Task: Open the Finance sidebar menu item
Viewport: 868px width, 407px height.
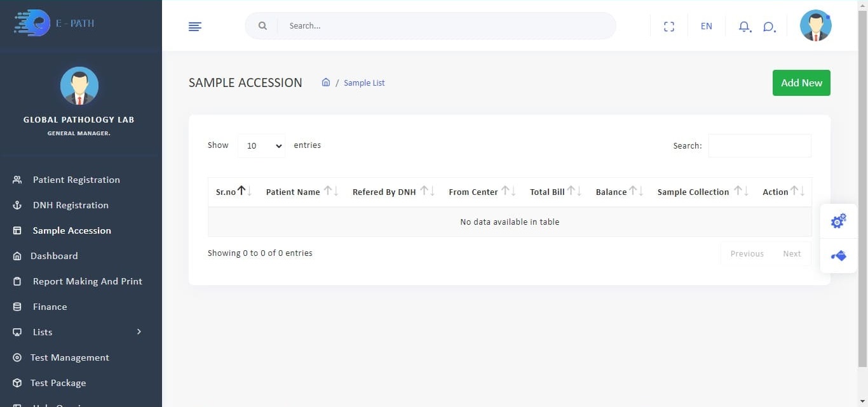Action: tap(50, 307)
